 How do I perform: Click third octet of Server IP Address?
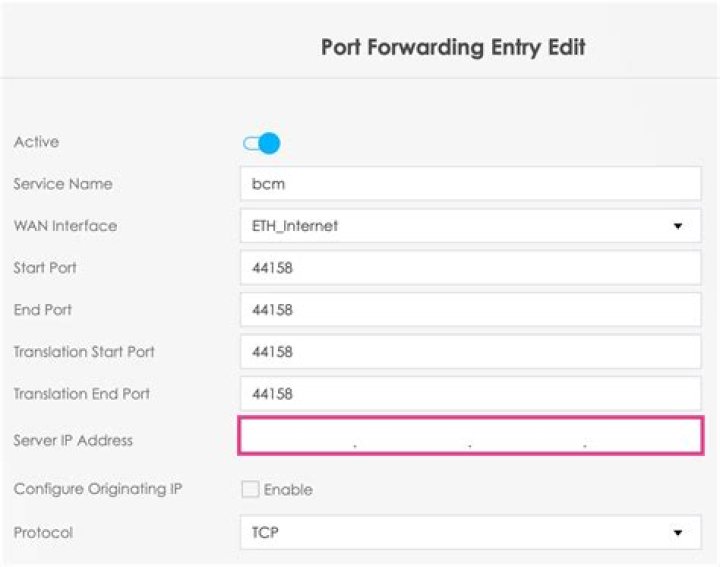[x=527, y=437]
